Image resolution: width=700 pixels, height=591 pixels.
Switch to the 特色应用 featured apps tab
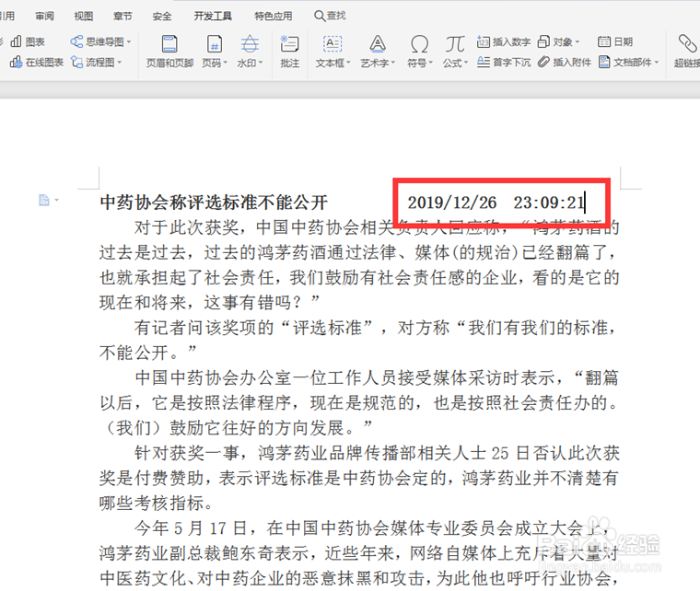tap(274, 17)
